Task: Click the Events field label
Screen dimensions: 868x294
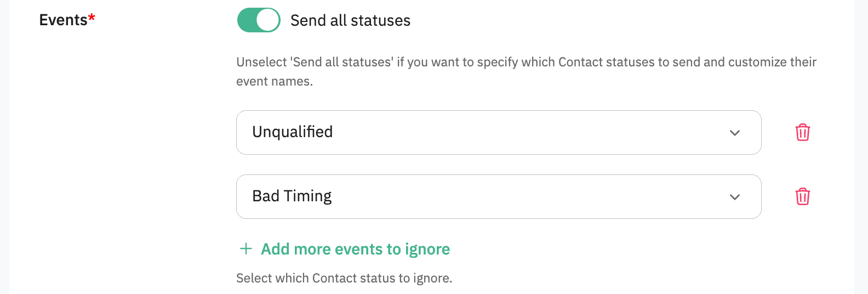Action: tap(63, 20)
